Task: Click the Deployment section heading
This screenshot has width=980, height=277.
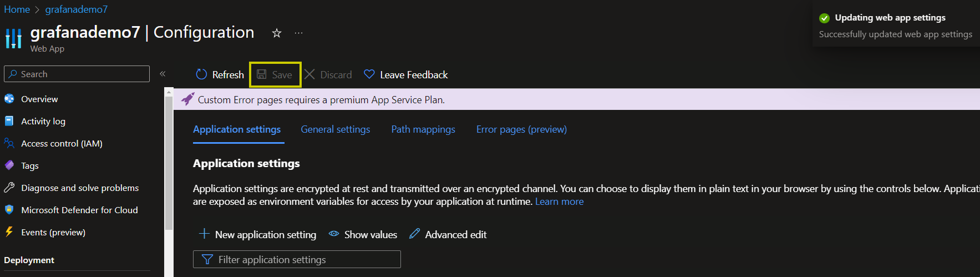Action: click(x=29, y=260)
